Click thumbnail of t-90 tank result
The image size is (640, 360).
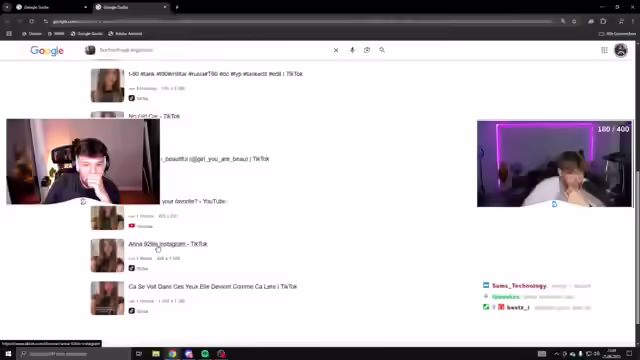[107, 85]
